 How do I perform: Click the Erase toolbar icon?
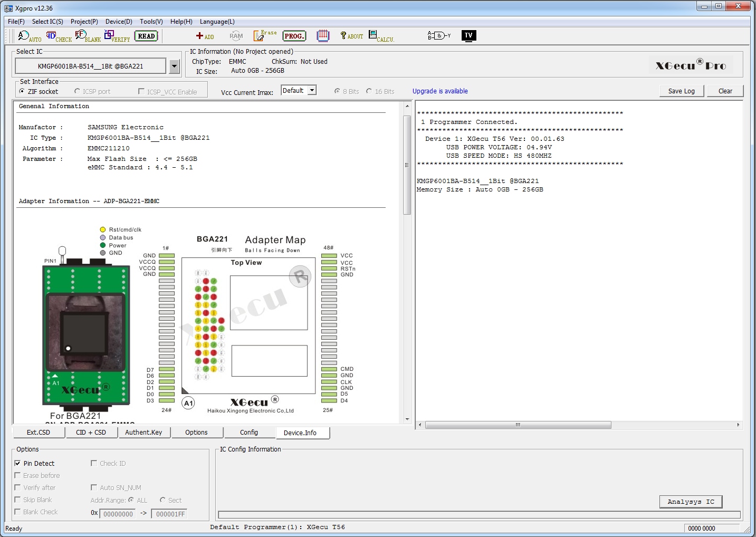point(265,35)
